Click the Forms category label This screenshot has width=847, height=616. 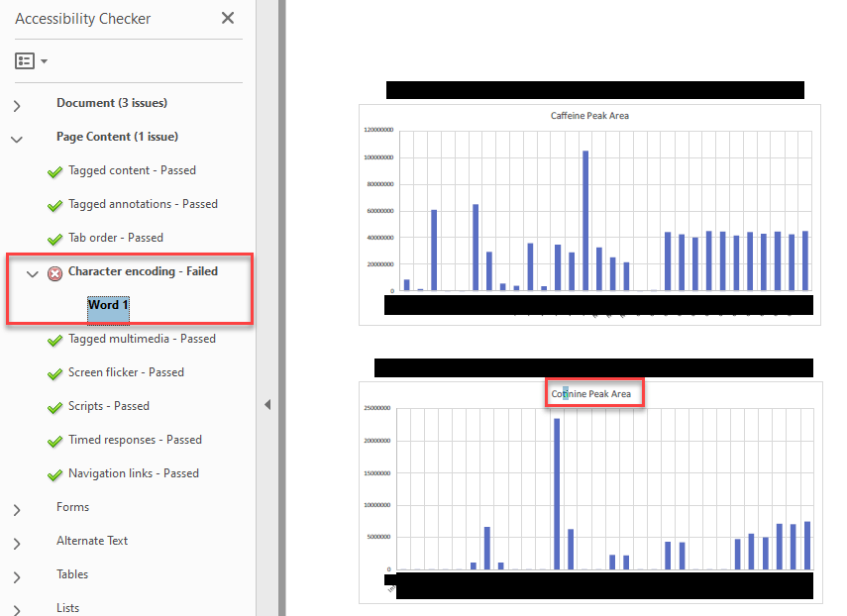click(x=72, y=507)
